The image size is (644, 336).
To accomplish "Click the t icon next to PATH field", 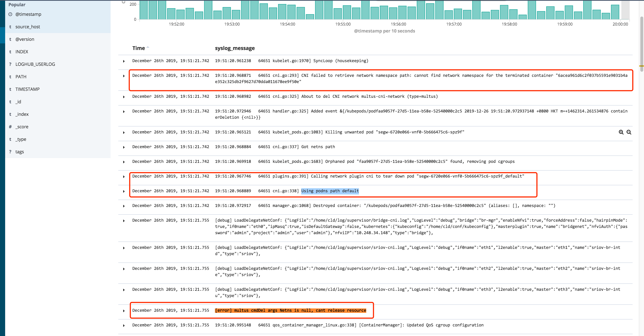I will (10, 77).
